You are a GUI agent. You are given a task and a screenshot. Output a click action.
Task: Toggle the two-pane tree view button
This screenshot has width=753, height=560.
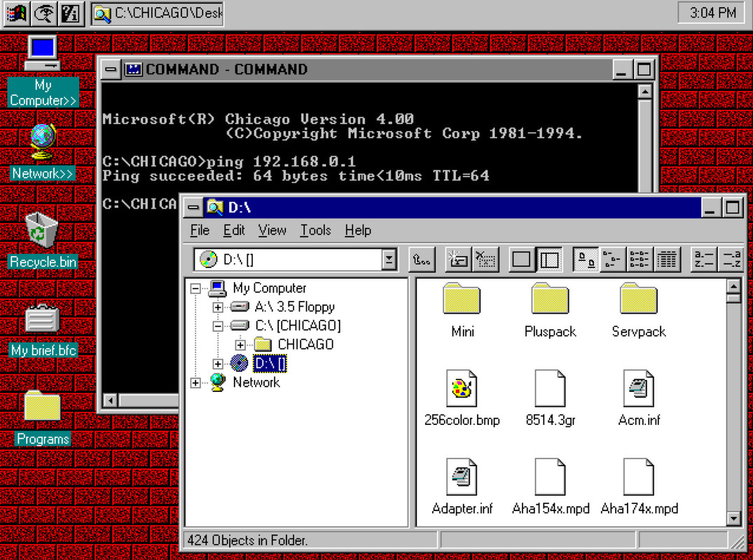(x=549, y=260)
